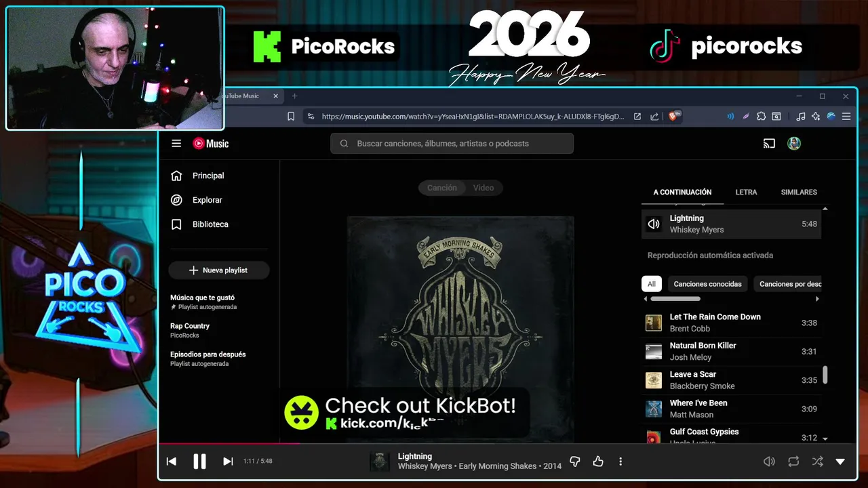Image resolution: width=868 pixels, height=488 pixels.
Task: Select the 'Canciones por desc…' filter chip
Action: [x=789, y=284]
